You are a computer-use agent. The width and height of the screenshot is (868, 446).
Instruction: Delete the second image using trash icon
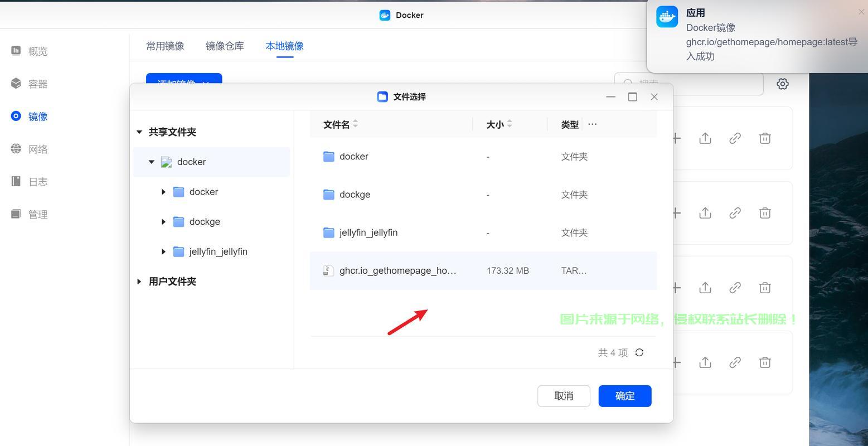point(765,213)
